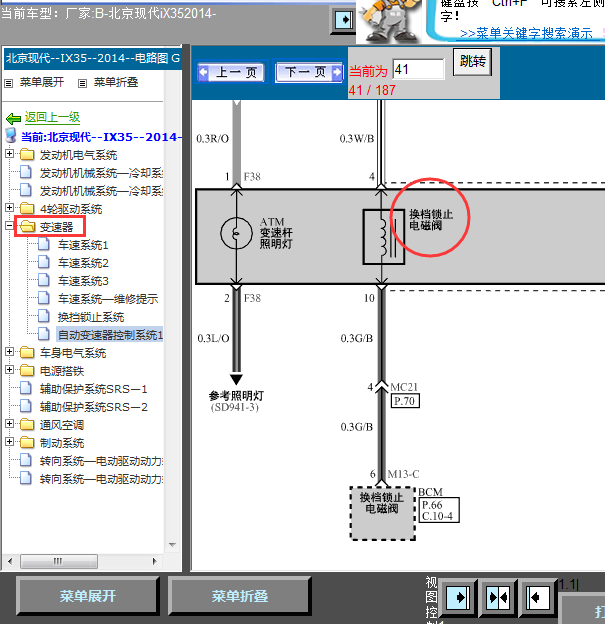Click the tree scrollbar left arrow
The width and height of the screenshot is (605, 626).
click(x=10, y=561)
